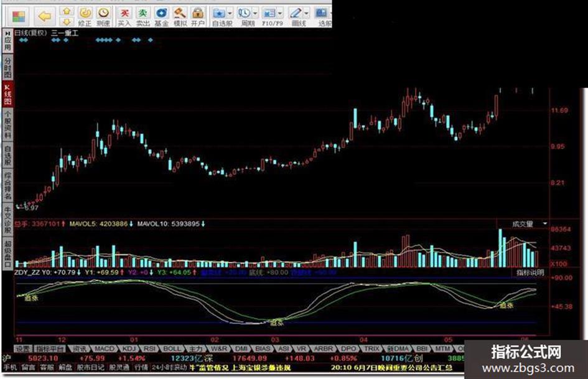The width and height of the screenshot is (588, 379).
Task: Switch to the VR indicator tab
Action: [302, 349]
